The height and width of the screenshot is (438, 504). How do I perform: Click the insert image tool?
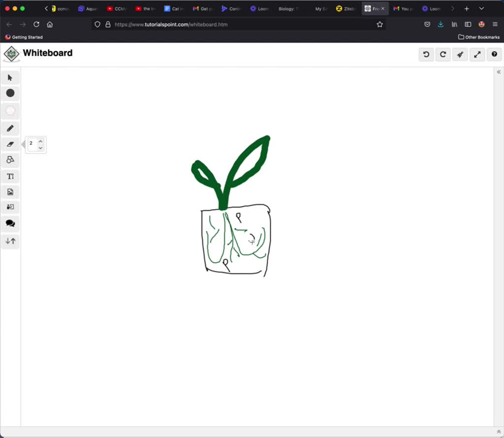[10, 191]
